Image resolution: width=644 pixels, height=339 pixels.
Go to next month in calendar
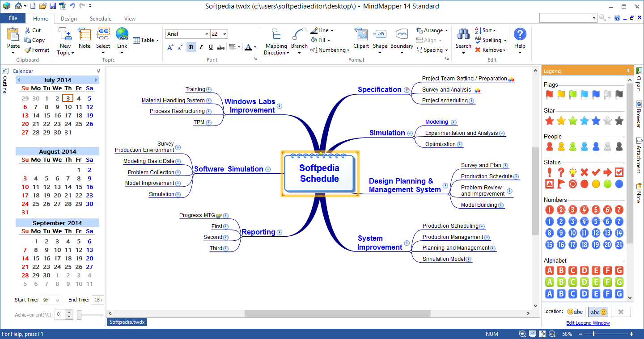(97, 80)
